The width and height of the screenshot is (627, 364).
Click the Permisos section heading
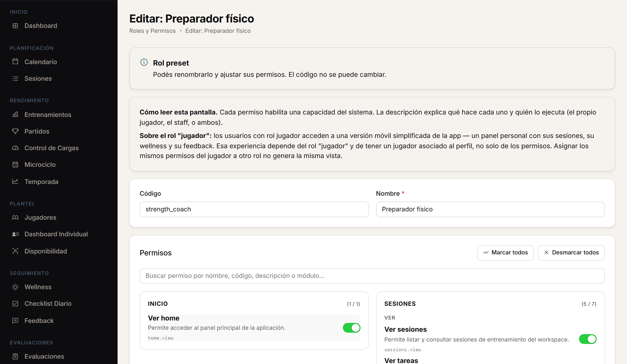tap(156, 253)
